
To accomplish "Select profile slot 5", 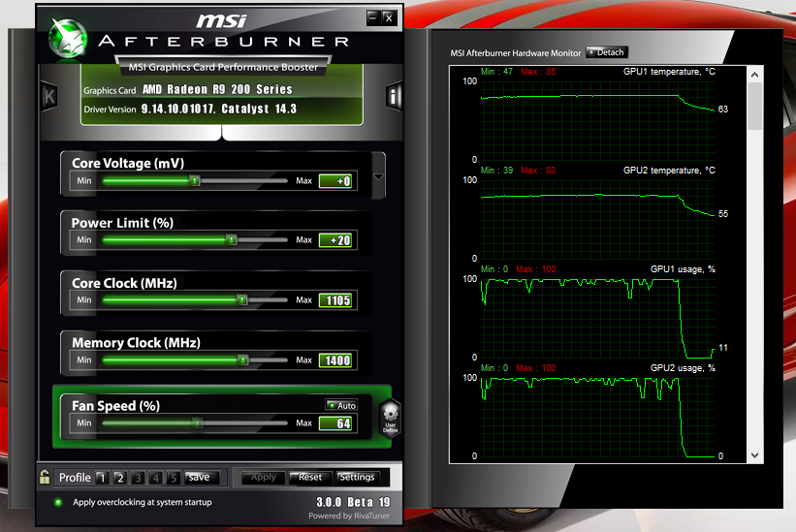I will (x=174, y=478).
